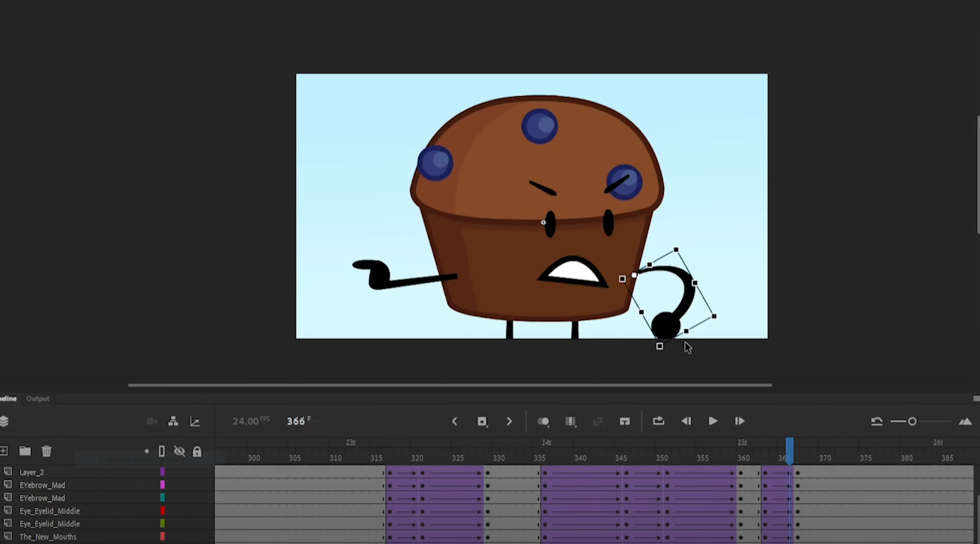
Task: Enable Onion Skin in timeline toolbar
Action: pos(543,421)
